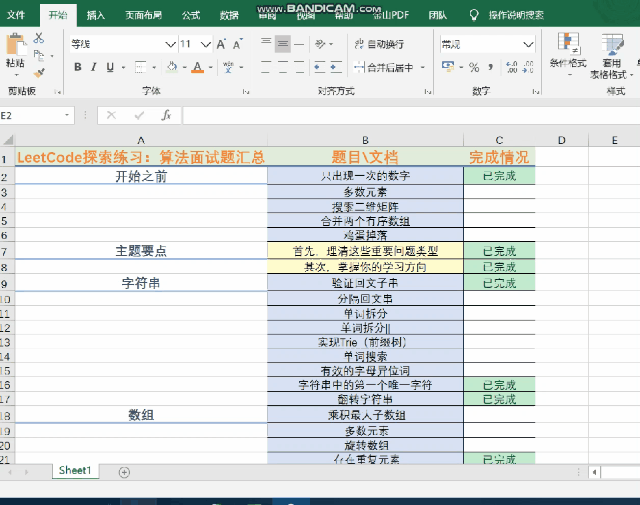This screenshot has width=640, height=505.
Task: Click the Cut scissors icon
Action: [x=39, y=38]
